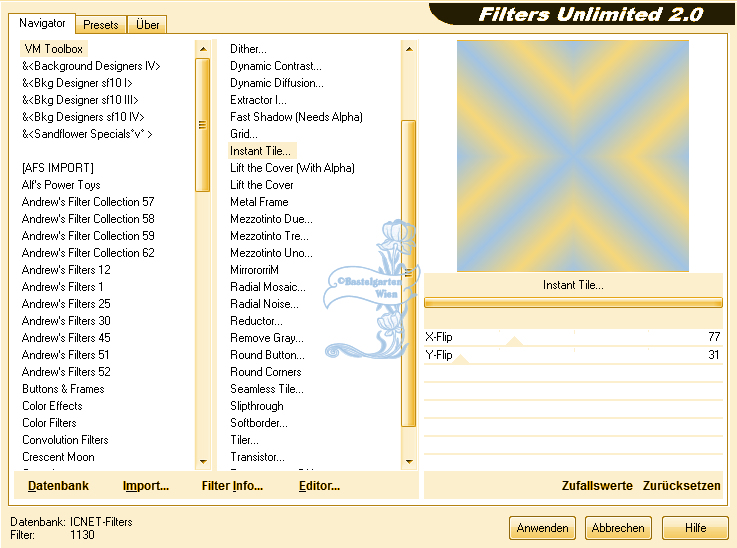Open the filter Editor...
The width and height of the screenshot is (737, 548).
(319, 485)
